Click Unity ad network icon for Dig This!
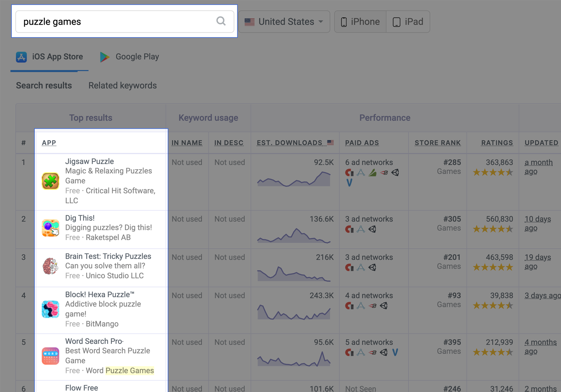561x392 pixels. tap(372, 229)
